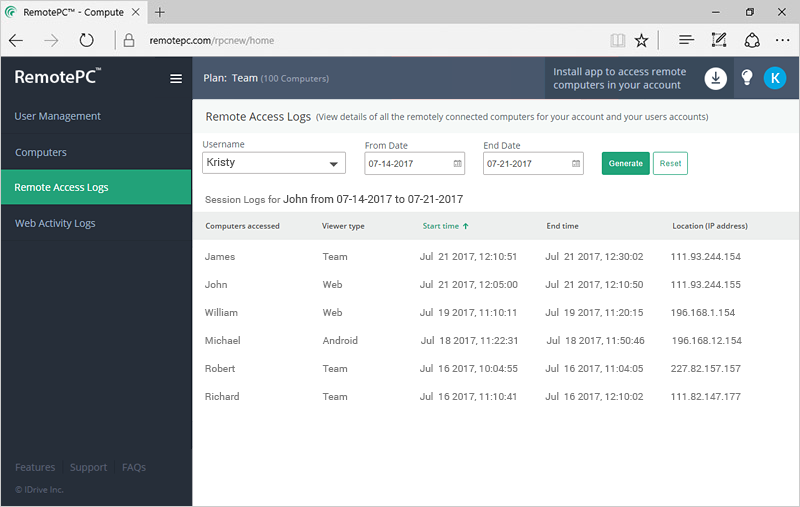Click the lightbulb tips icon
The width and height of the screenshot is (800, 507).
[747, 78]
